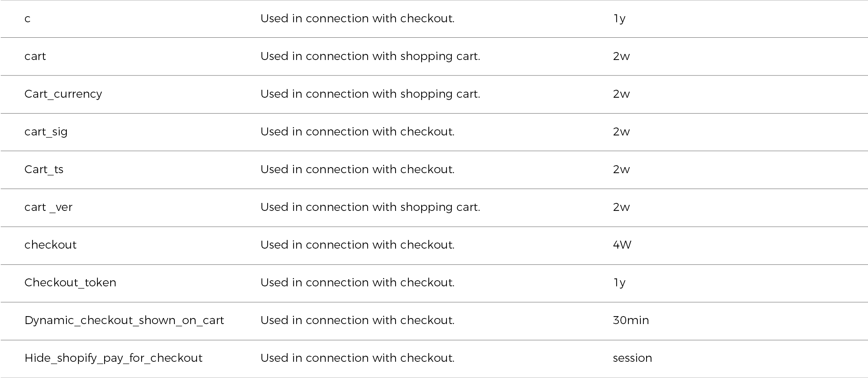Click the '30min' duration value
This screenshot has width=868, height=378.
[x=631, y=320]
